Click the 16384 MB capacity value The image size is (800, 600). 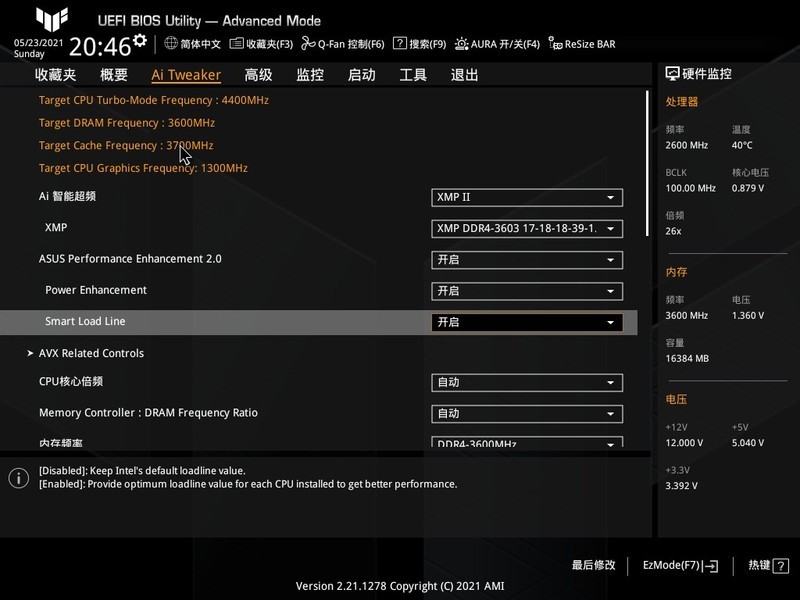(687, 359)
